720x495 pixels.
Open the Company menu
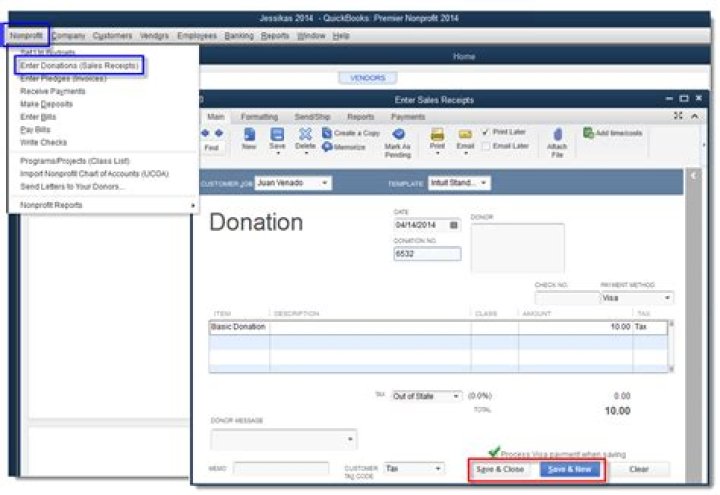point(68,35)
